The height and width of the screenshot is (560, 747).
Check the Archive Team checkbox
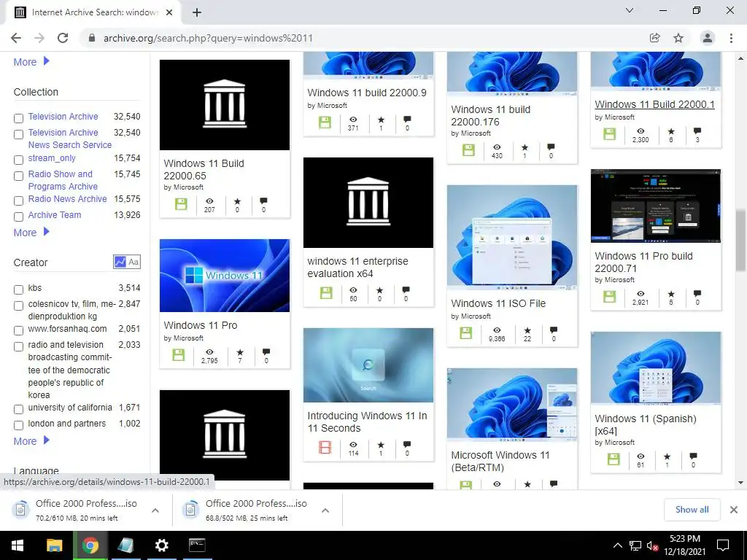pyautogui.click(x=18, y=217)
